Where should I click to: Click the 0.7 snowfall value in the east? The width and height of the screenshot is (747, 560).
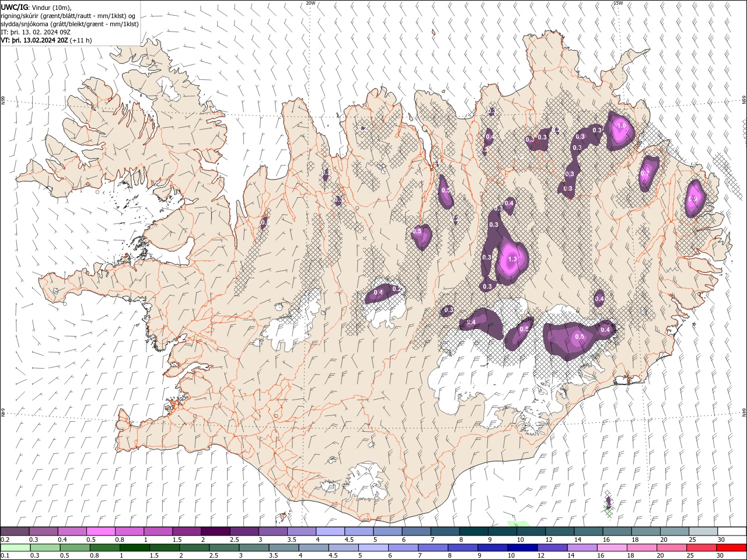[645, 173]
